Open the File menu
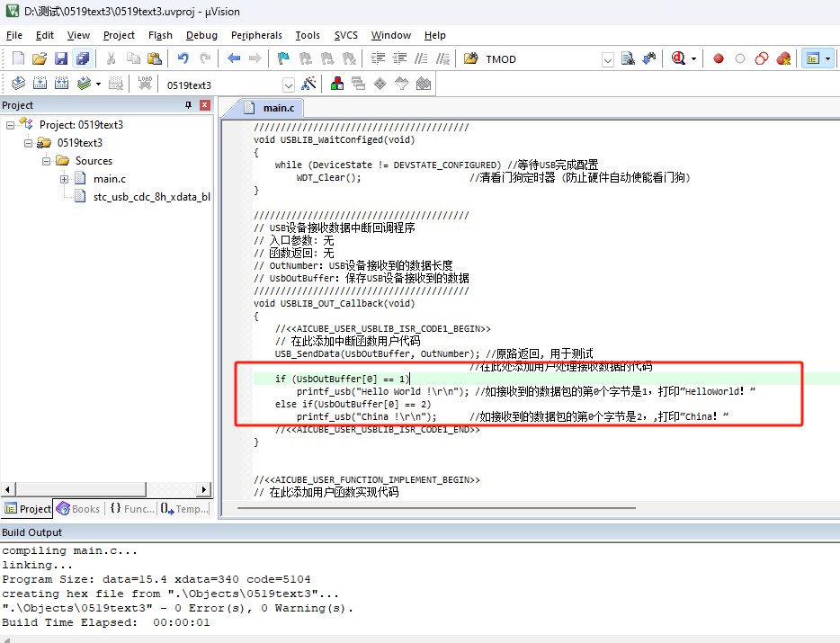Screen dimensions: 840x643 13,35
